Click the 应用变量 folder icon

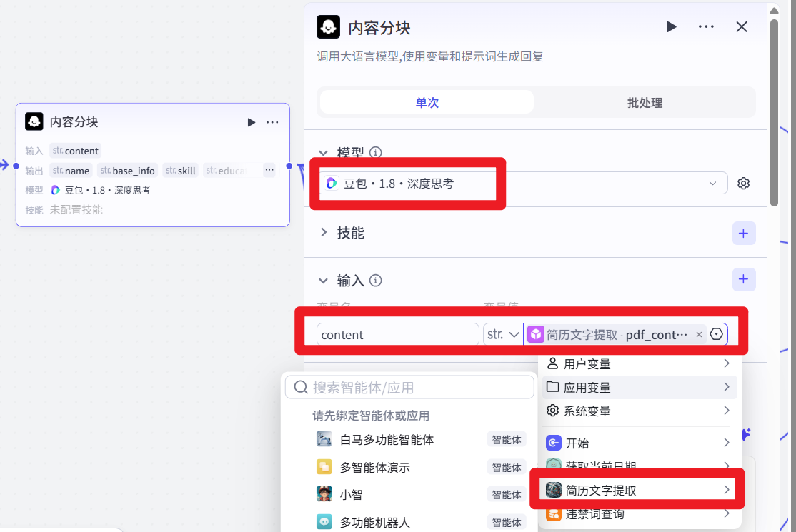552,387
